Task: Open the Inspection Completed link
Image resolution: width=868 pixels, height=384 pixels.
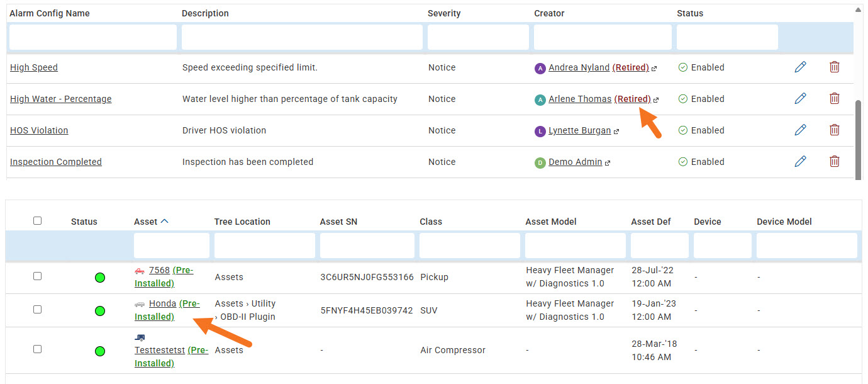Action: [56, 162]
